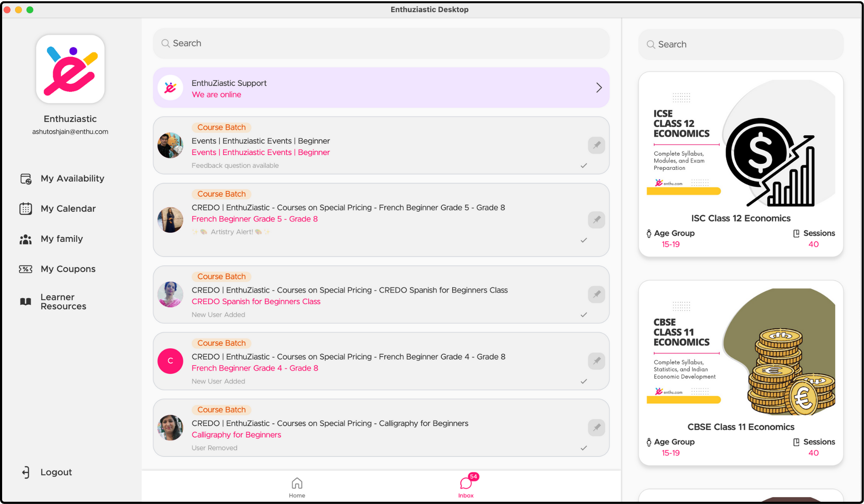The width and height of the screenshot is (864, 504).
Task: Click the Logout icon
Action: (x=26, y=472)
